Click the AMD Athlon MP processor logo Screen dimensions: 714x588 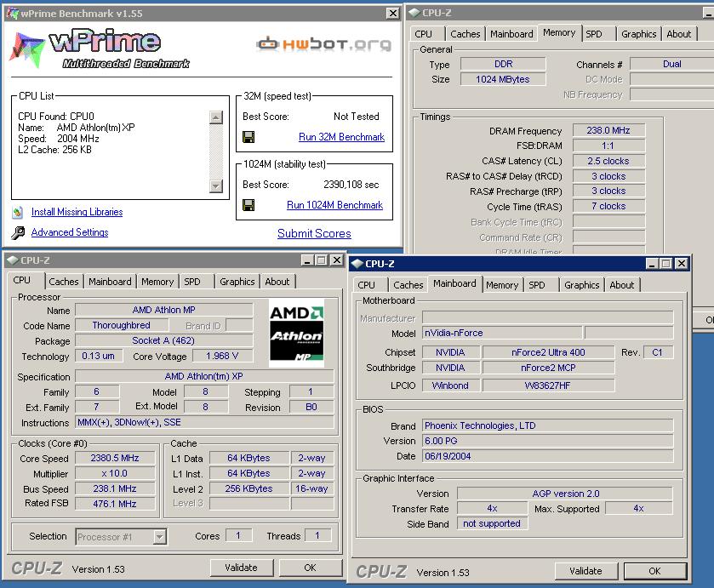[x=296, y=333]
